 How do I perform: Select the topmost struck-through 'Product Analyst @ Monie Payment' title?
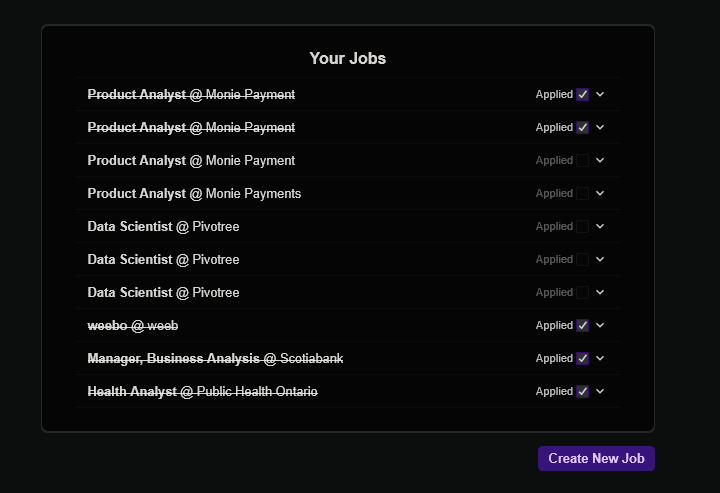(x=191, y=95)
